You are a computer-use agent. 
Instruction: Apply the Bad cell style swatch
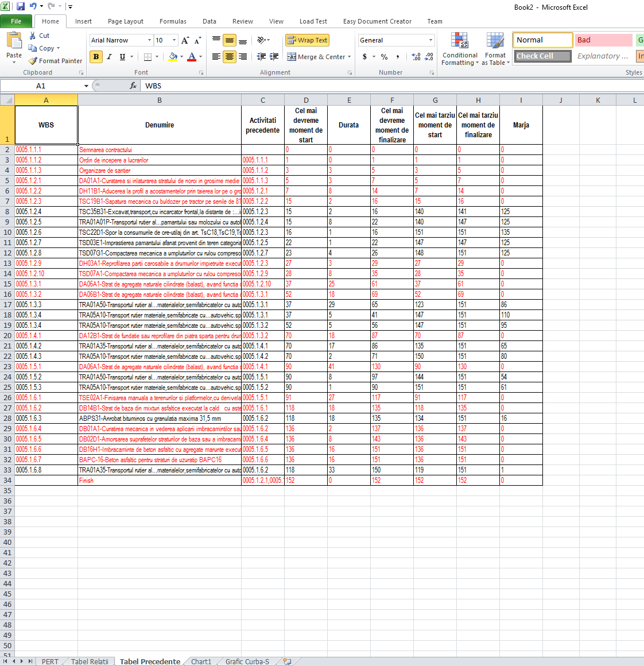click(x=603, y=40)
